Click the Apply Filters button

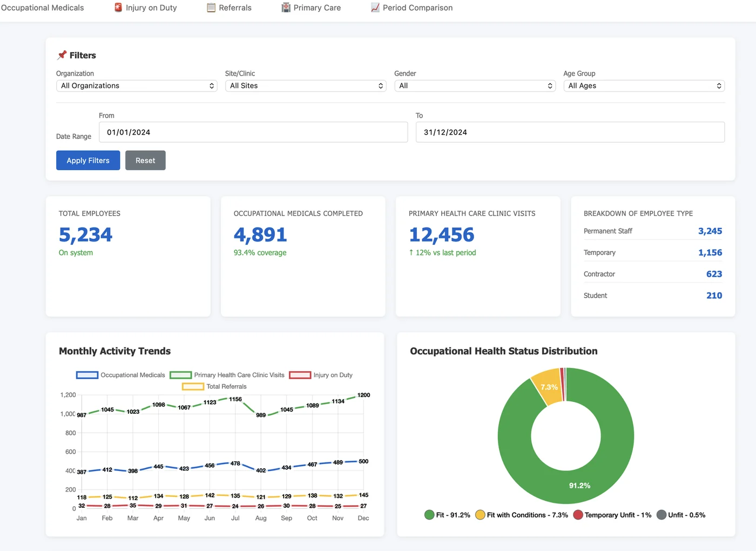click(x=88, y=160)
